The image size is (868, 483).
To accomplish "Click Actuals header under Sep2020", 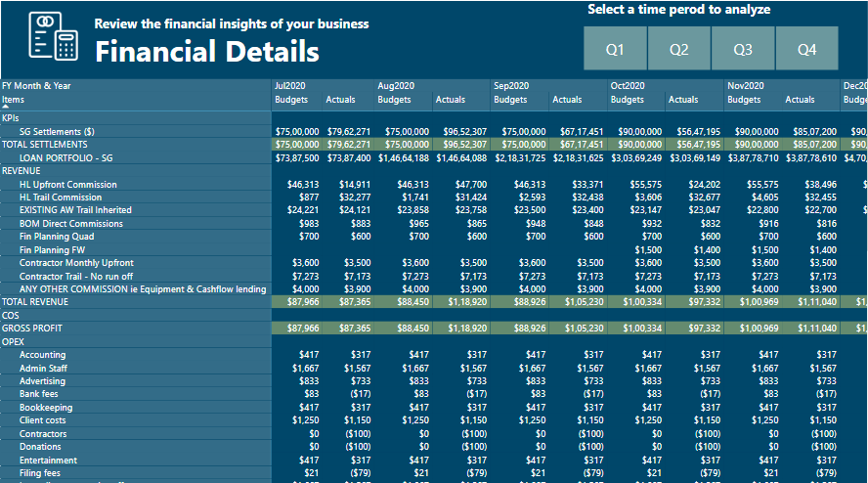I will pyautogui.click(x=567, y=100).
